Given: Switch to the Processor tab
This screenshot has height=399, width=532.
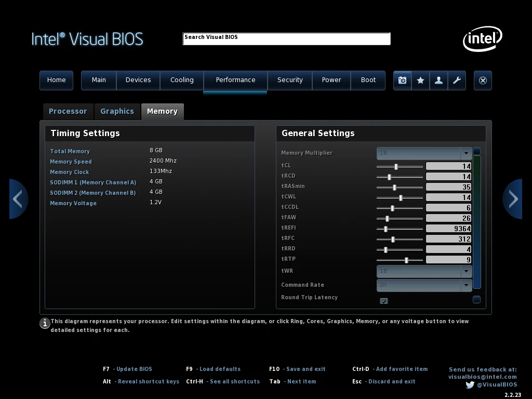Looking at the screenshot, I should click(x=68, y=111).
